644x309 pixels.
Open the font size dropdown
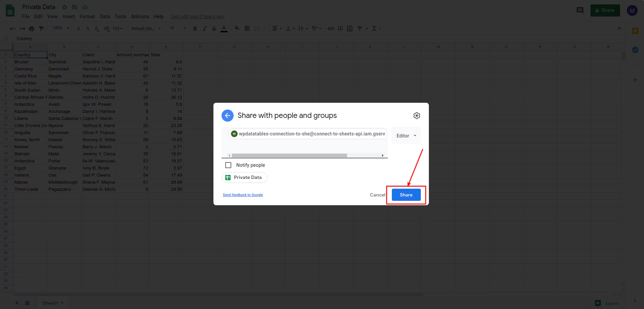pyautogui.click(x=177, y=28)
